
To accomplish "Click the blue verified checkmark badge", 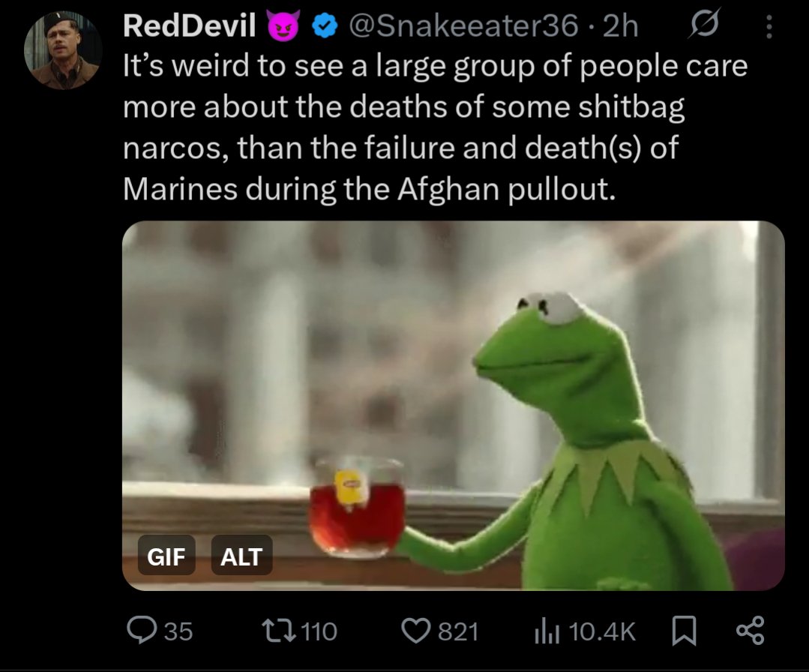I will [325, 25].
